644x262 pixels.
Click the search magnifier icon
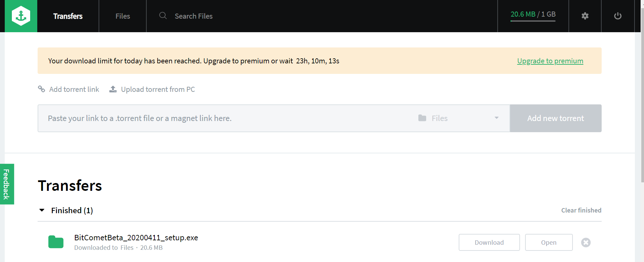[163, 16]
